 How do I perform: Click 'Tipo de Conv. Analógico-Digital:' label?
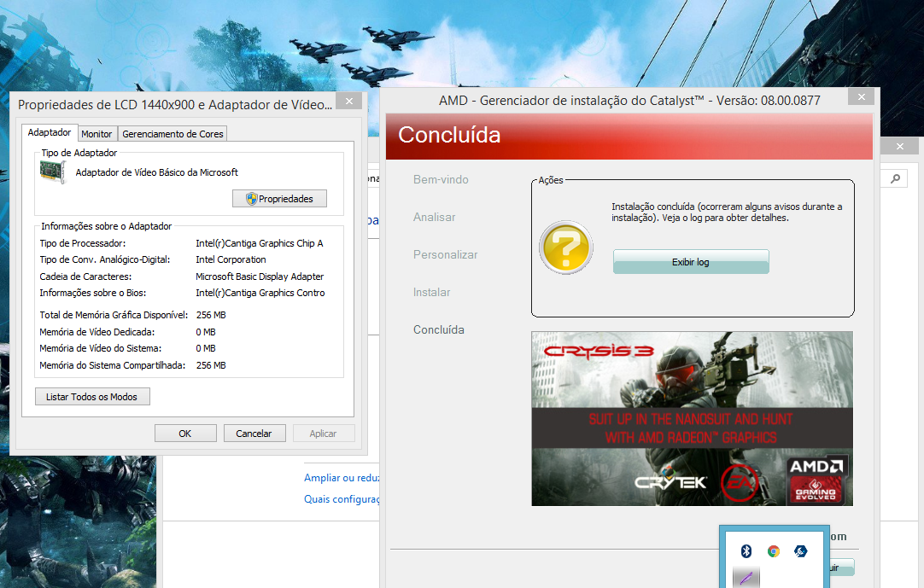(105, 259)
